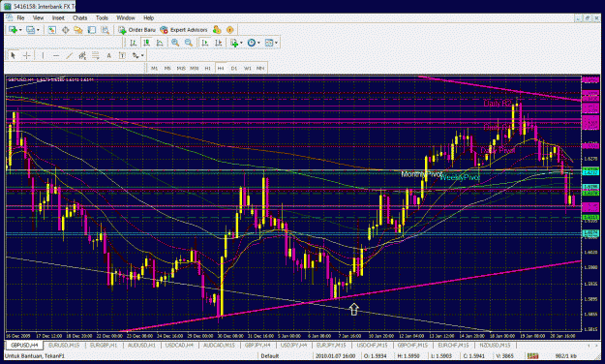Switch timeframe to M1

point(154,68)
